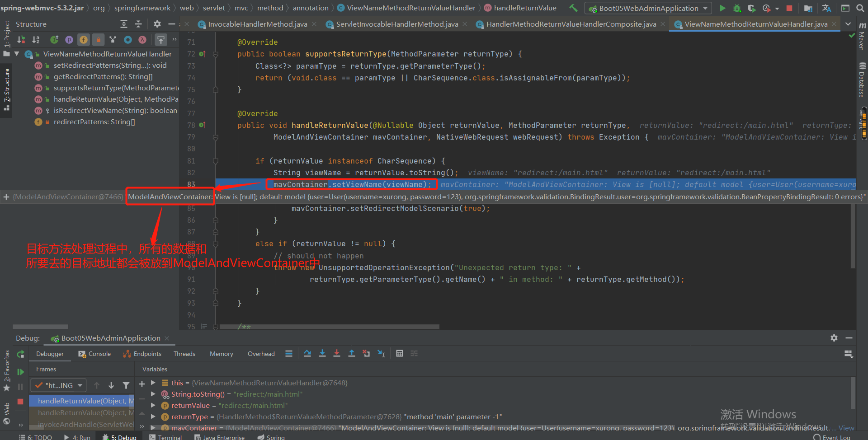Expand returnValue variable node
Viewport: 868px width, 440px height.
coord(153,405)
